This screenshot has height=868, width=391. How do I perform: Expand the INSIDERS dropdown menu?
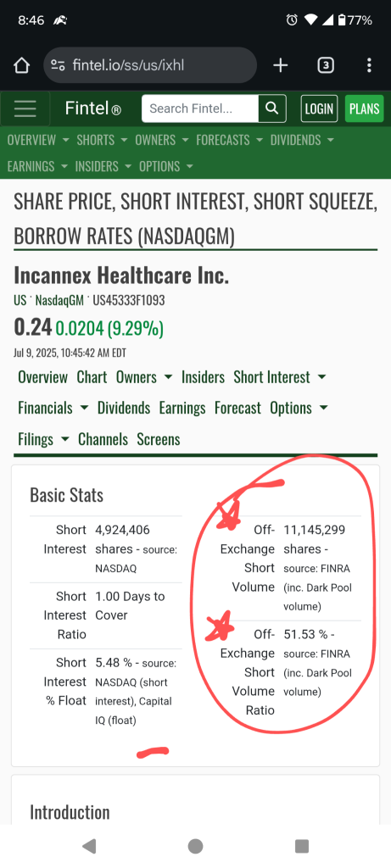[103, 167]
